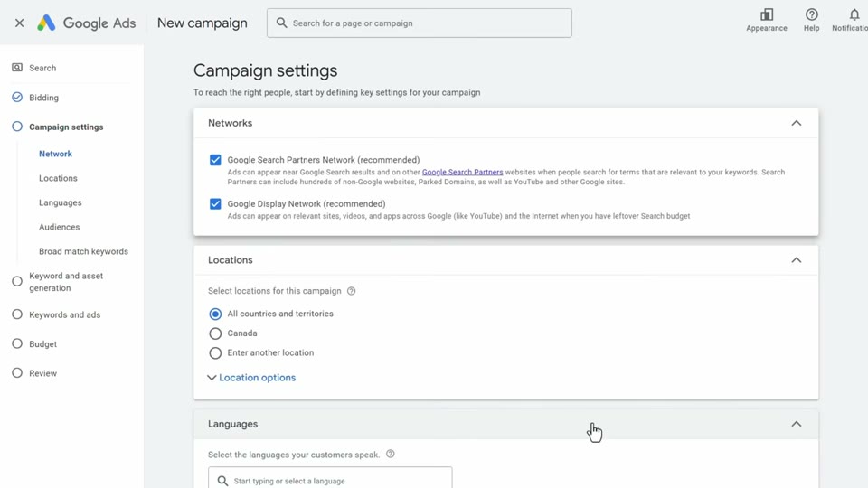
Task: Expand Location options
Action: coord(252,378)
